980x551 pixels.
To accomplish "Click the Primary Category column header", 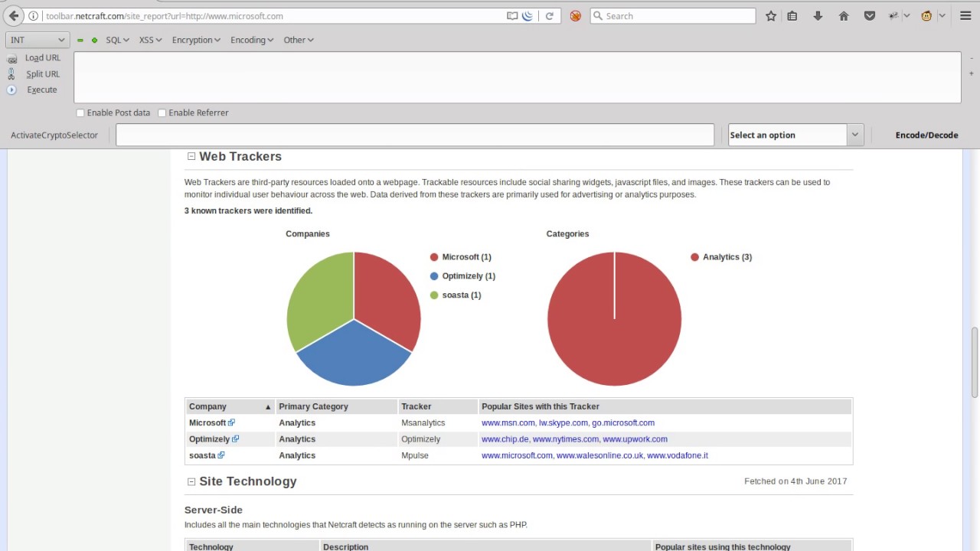I will tap(336, 406).
